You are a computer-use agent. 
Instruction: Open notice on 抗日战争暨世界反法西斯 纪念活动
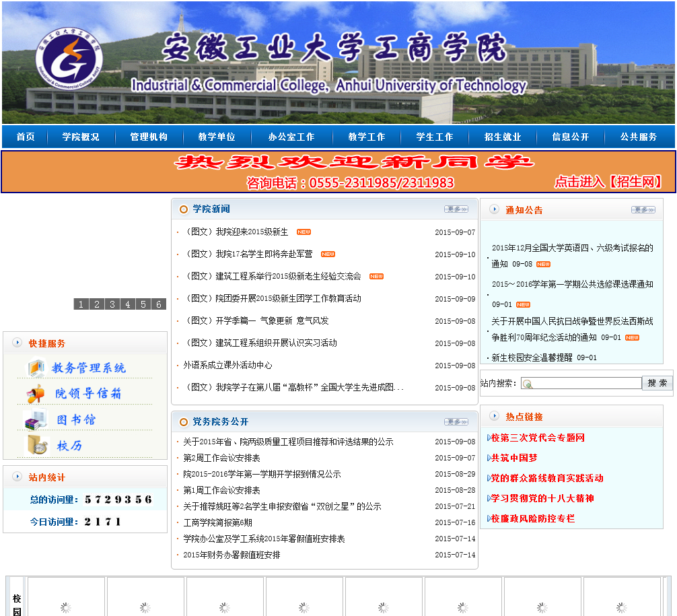point(572,329)
